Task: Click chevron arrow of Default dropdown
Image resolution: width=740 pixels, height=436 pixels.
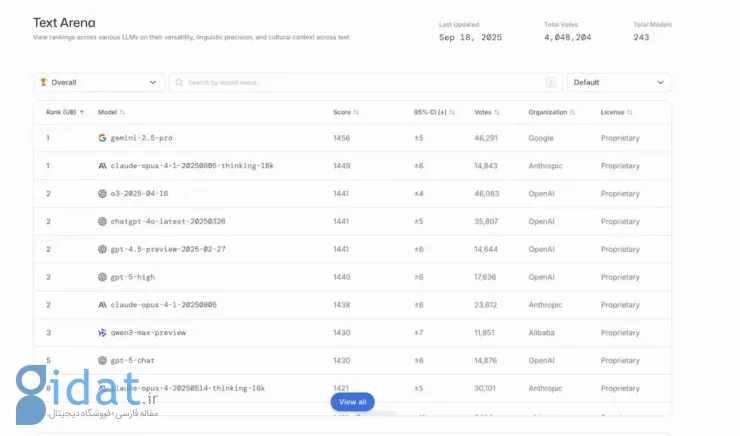Action: pos(660,82)
